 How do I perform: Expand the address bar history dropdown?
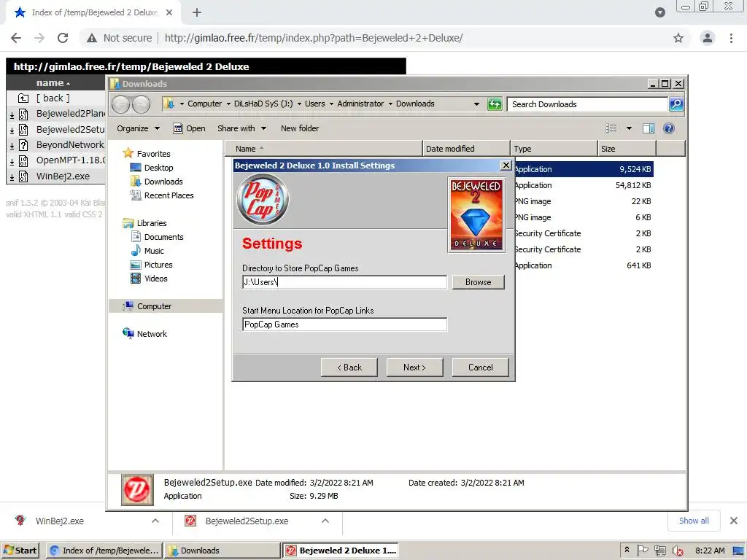(x=476, y=104)
